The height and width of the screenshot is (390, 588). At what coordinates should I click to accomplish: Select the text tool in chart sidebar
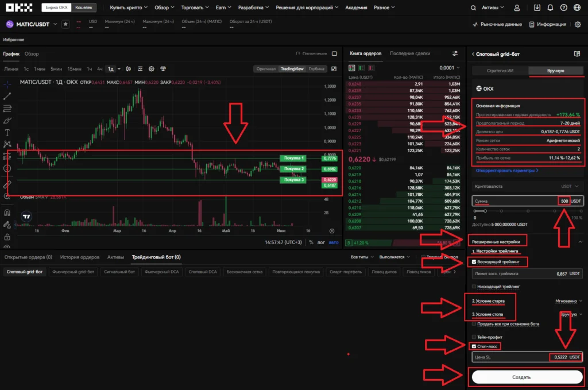tap(7, 132)
